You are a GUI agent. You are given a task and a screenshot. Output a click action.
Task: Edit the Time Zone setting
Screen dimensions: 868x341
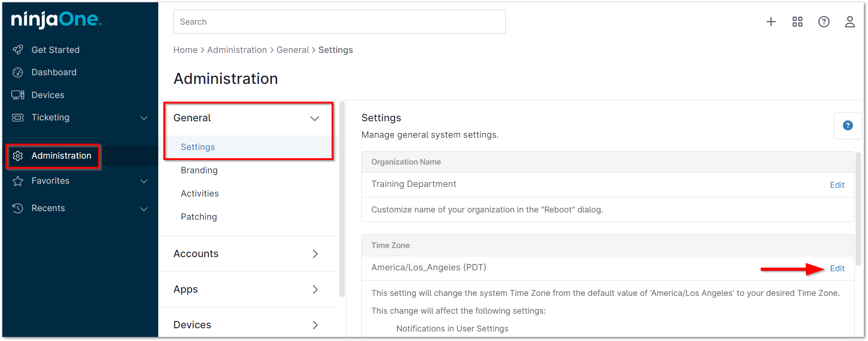[837, 269]
